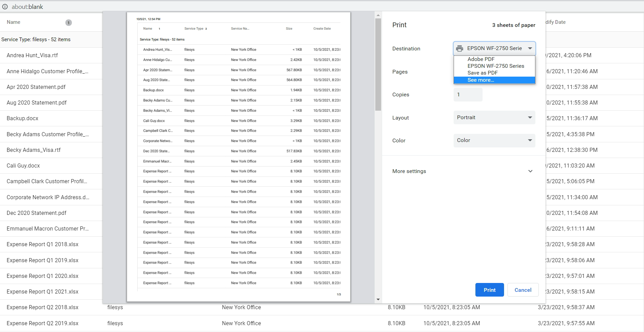Click the Name column header

[x=14, y=22]
